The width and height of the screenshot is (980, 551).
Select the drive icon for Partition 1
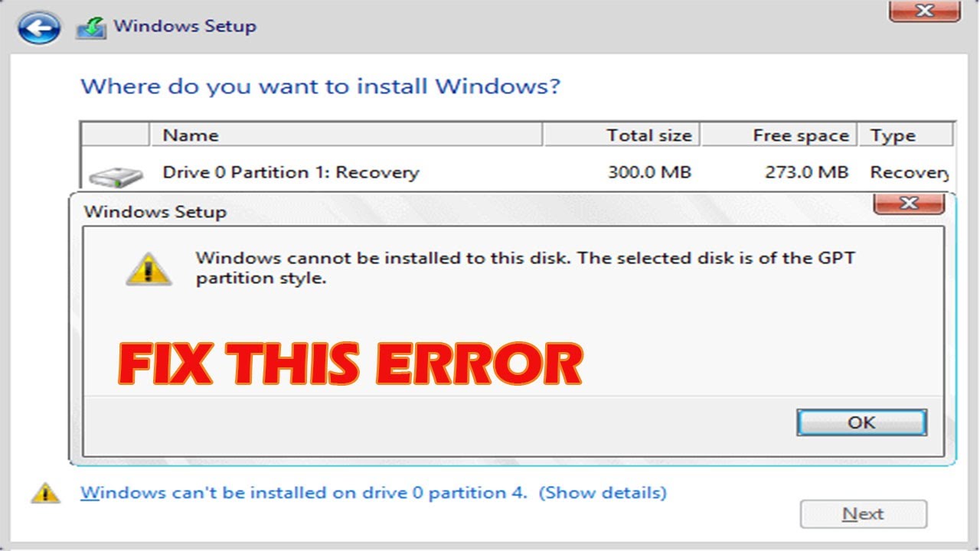[x=115, y=177]
